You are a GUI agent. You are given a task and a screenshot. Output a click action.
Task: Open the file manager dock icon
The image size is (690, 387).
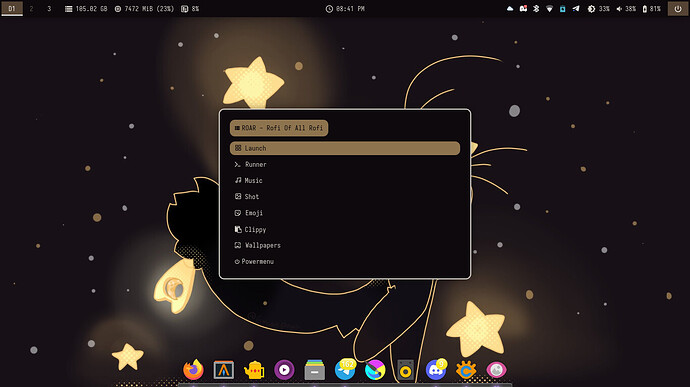(x=315, y=370)
